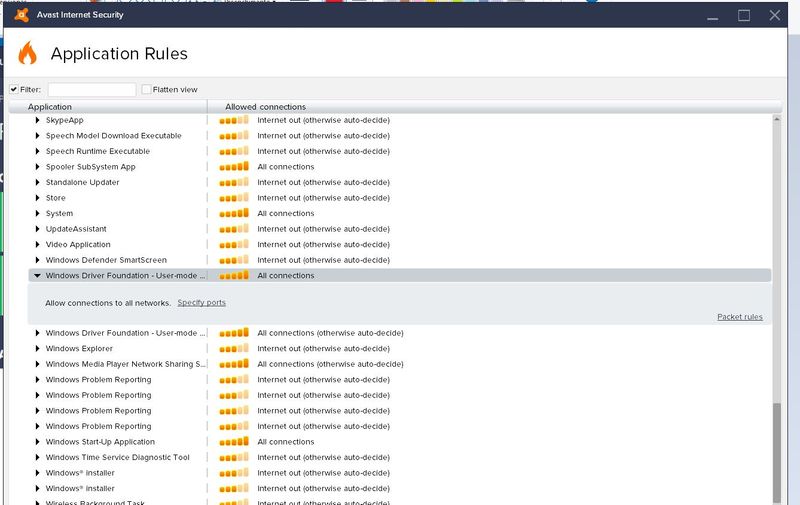Adjust selected Windows Driver Foundation level bars
Image resolution: width=800 pixels, height=505 pixels.
pyautogui.click(x=234, y=275)
